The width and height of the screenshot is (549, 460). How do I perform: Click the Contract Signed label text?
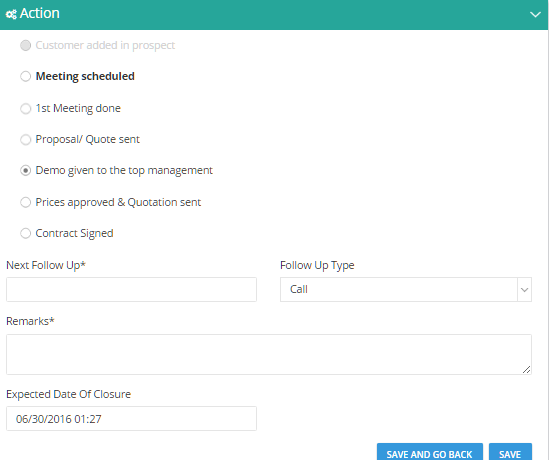(x=74, y=234)
